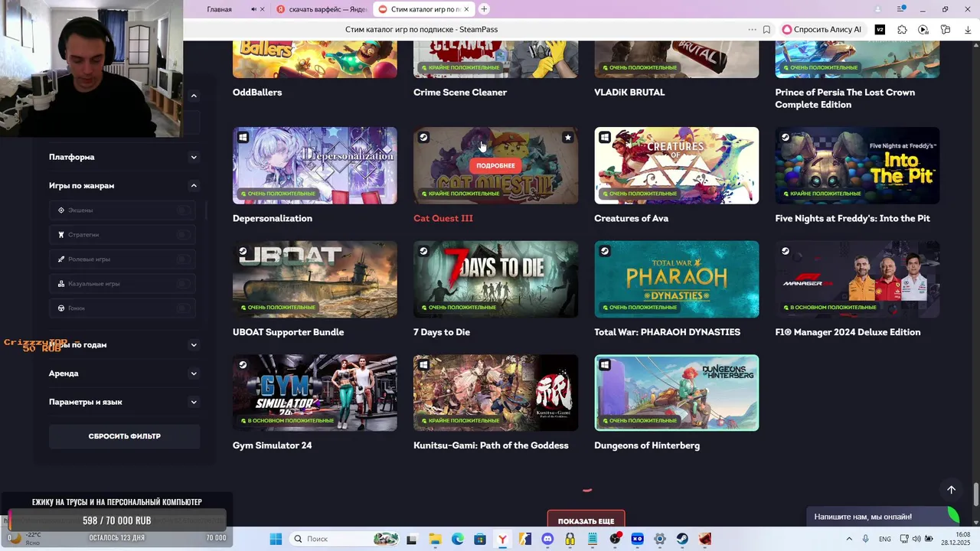Click ПОДРОБНЕЕ on Cat Quest III card
980x551 pixels.
click(495, 165)
